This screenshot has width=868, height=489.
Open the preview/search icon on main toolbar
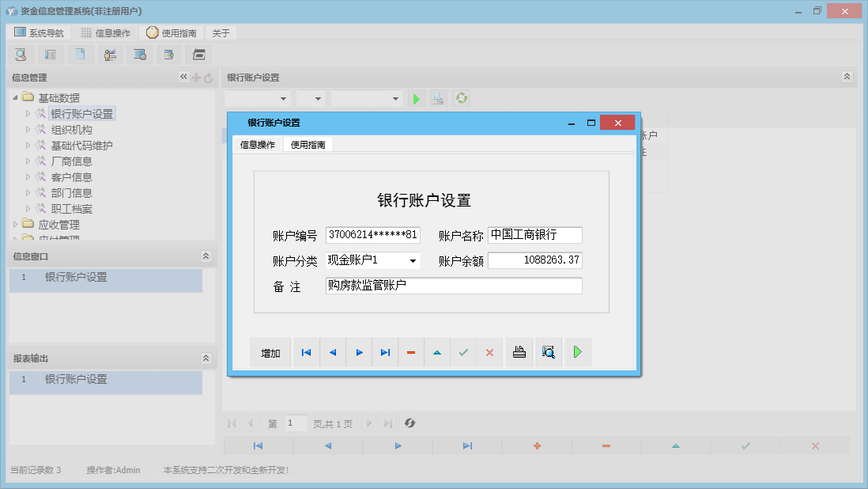21,55
